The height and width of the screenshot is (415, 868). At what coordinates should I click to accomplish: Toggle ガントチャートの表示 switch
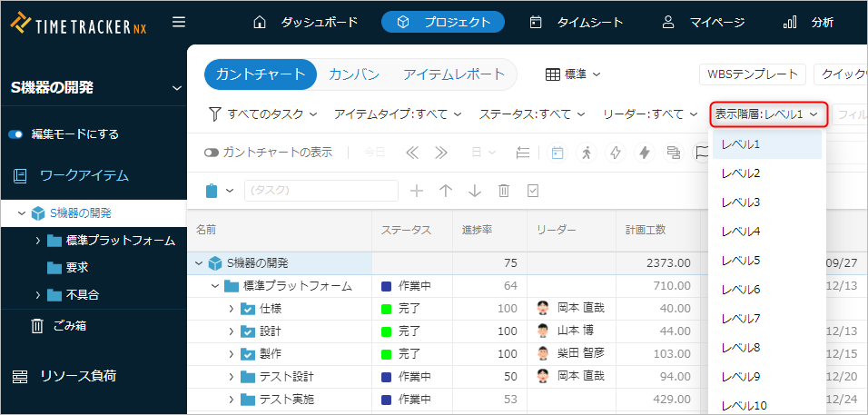point(212,153)
